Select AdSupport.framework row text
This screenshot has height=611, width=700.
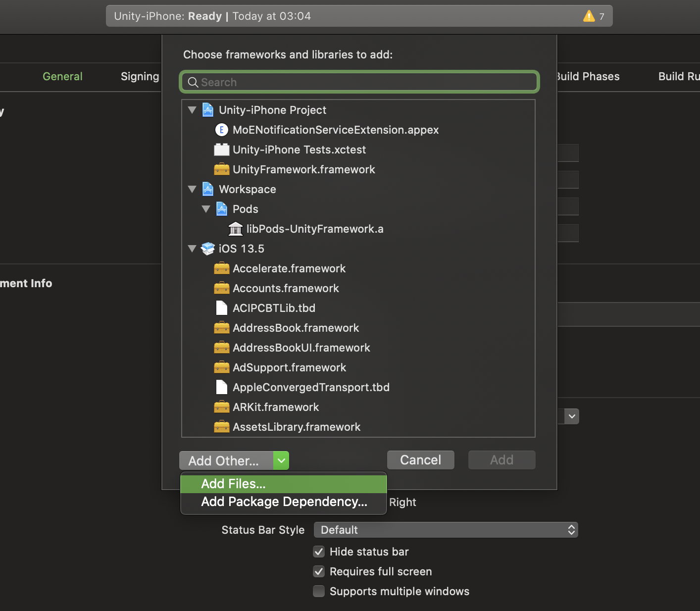tap(290, 367)
